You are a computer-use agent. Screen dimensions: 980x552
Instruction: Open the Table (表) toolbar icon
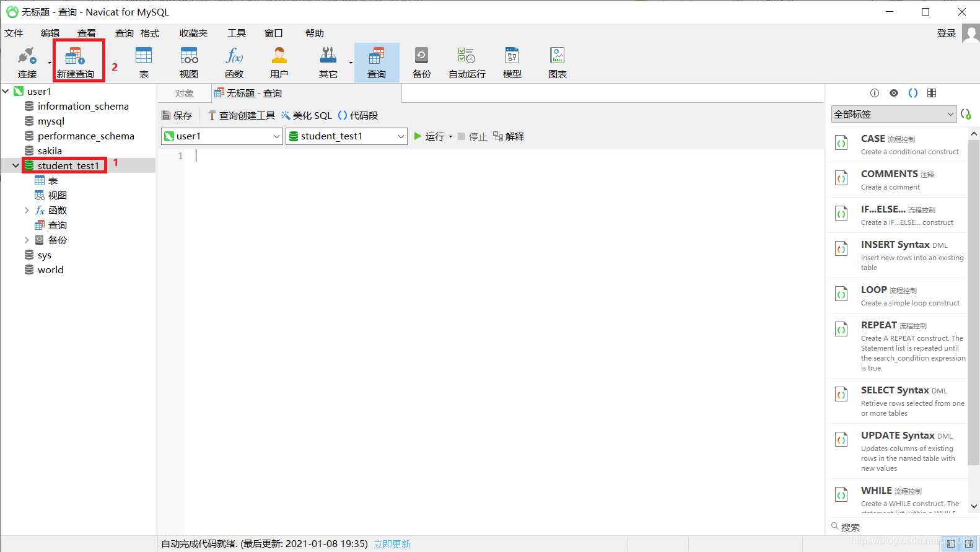pyautogui.click(x=144, y=63)
